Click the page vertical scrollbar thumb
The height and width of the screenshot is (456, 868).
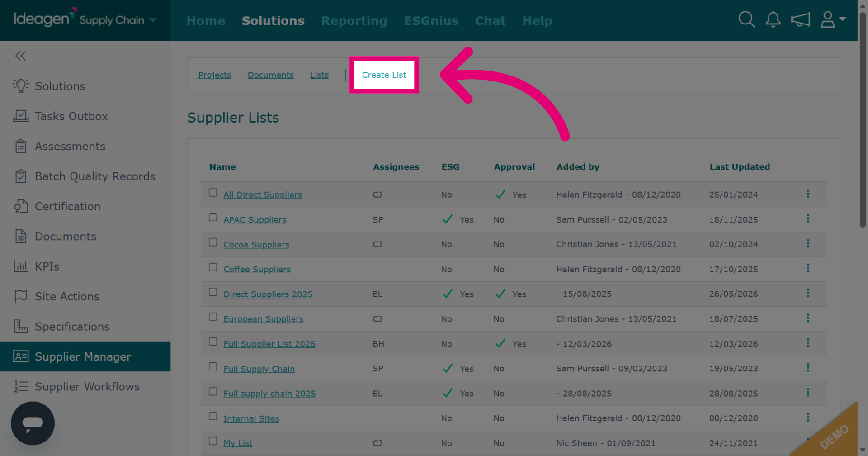click(x=863, y=120)
